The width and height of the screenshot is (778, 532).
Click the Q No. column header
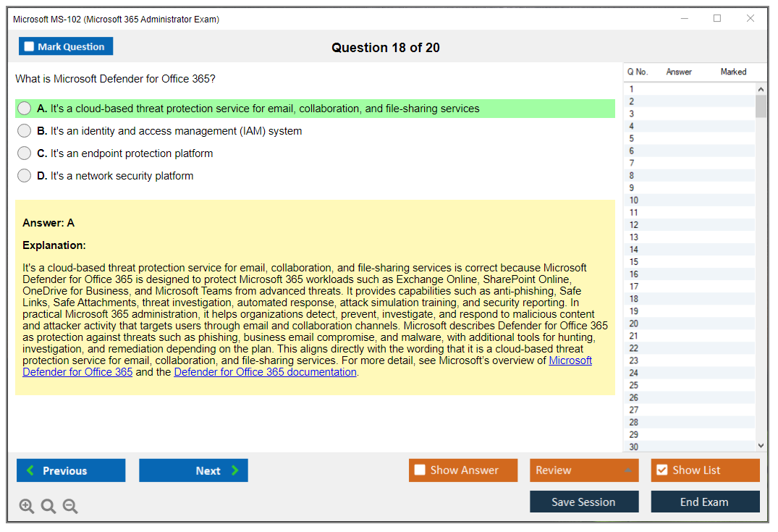coord(637,72)
